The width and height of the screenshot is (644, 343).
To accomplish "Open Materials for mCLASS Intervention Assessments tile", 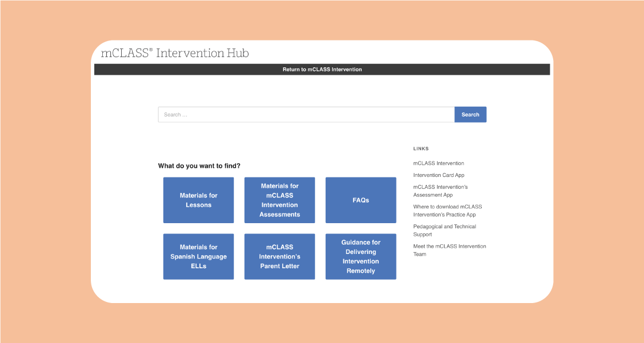I will pos(279,200).
